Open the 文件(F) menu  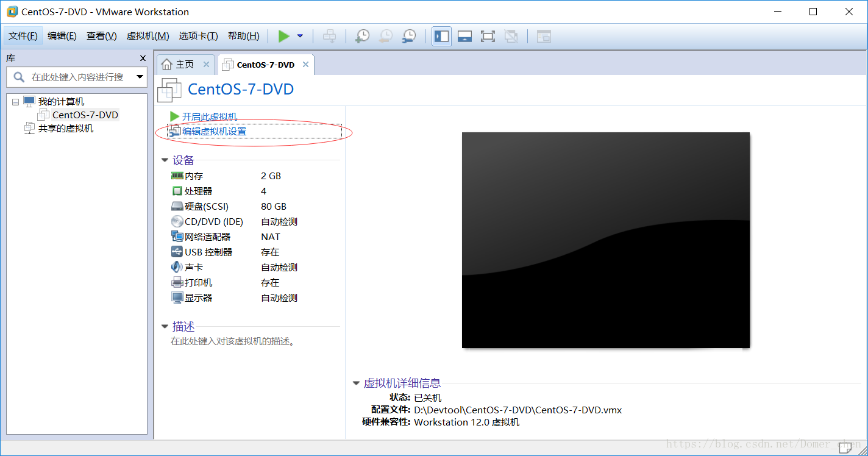[23, 36]
